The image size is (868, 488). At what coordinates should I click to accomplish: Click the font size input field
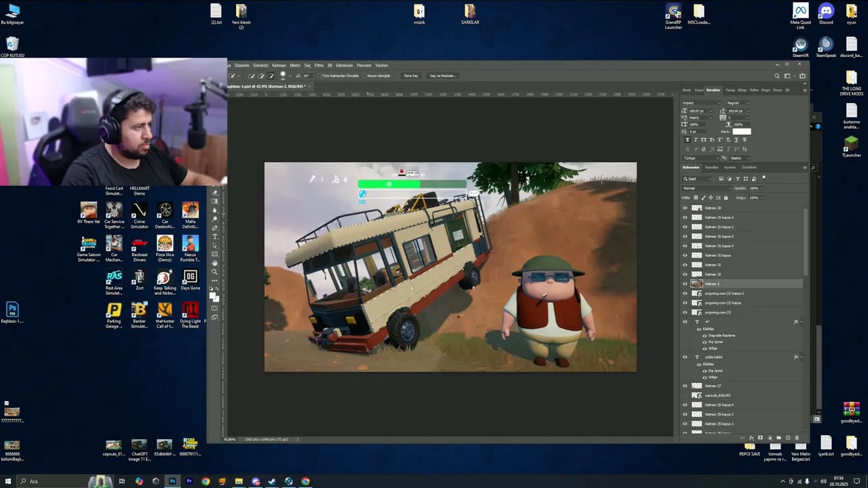[698, 110]
